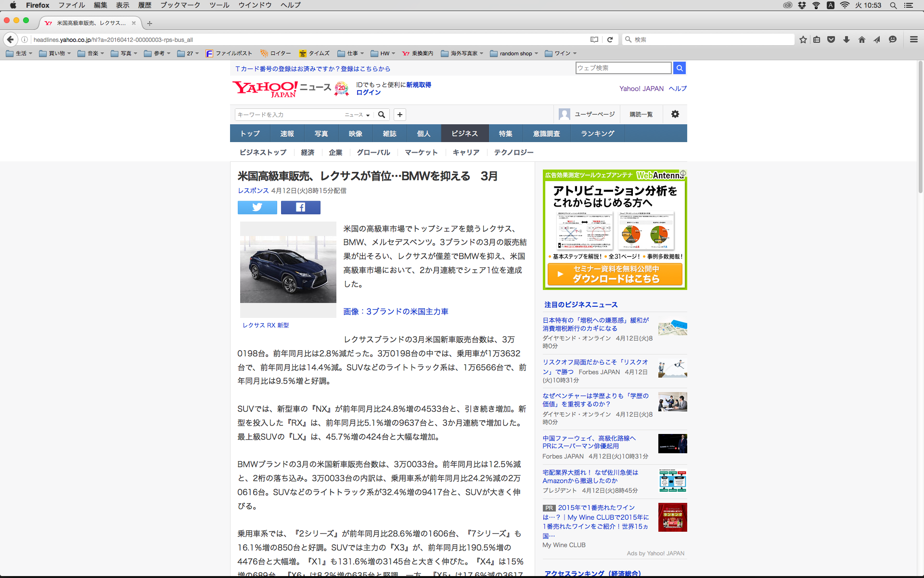
Task: Open Yahoo news settings gear
Action: click(x=675, y=114)
